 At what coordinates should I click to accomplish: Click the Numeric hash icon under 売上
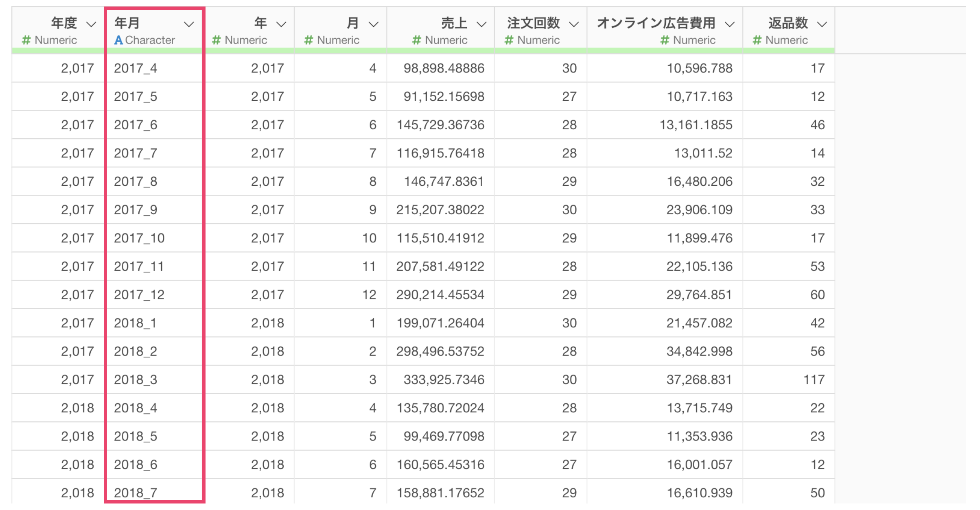coord(416,40)
